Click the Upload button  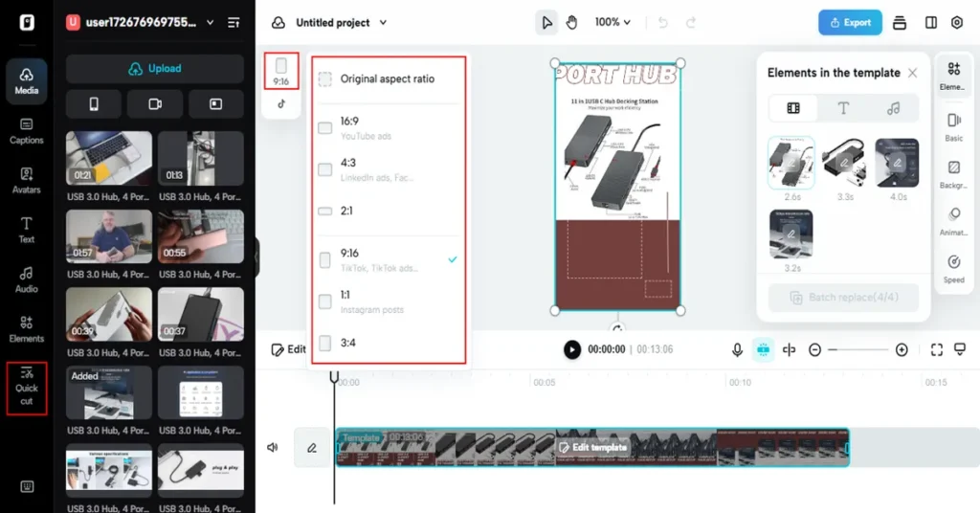(155, 69)
